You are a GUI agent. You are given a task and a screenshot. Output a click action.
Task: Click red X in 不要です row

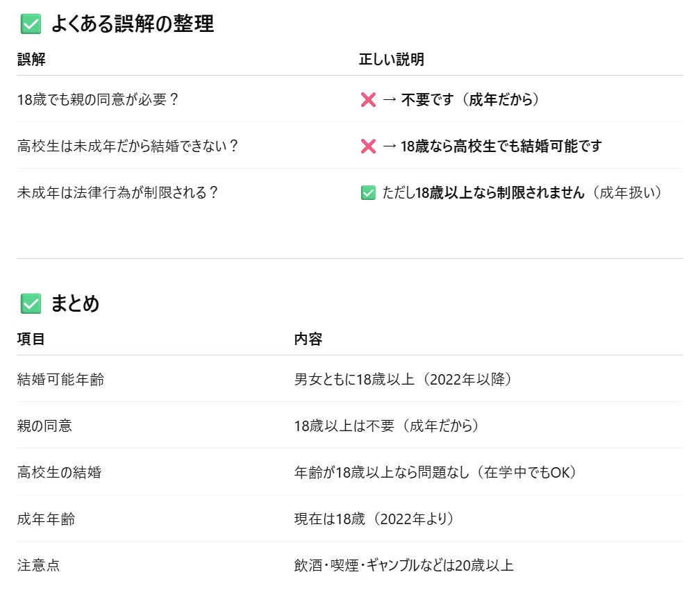coord(368,99)
